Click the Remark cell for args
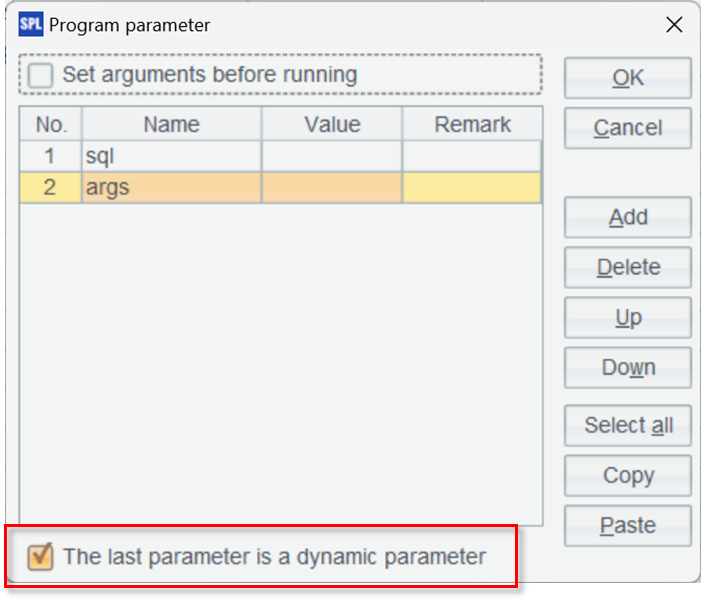 (x=472, y=188)
